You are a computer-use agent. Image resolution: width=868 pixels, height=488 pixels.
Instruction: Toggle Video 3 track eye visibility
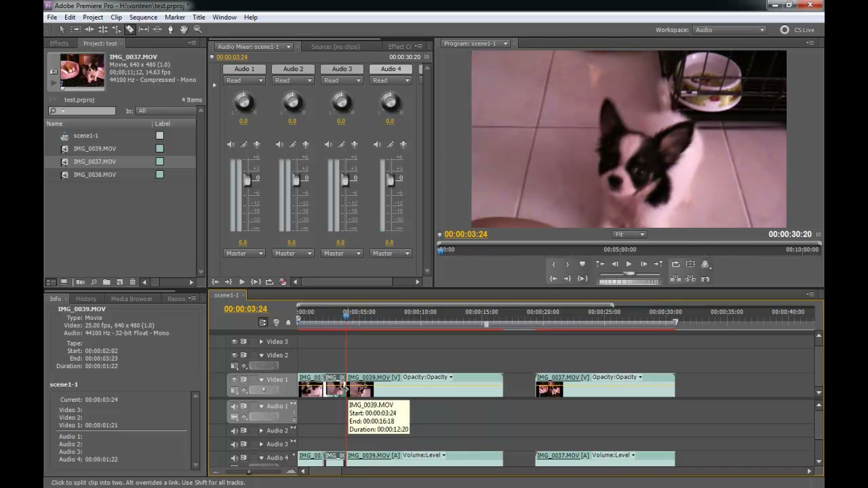[234, 342]
